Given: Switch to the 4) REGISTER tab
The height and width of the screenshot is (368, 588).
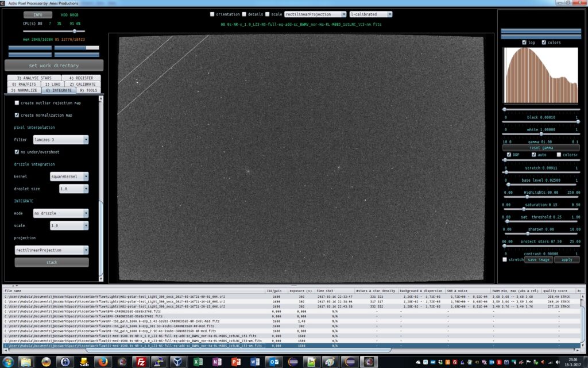Looking at the screenshot, I should (x=82, y=78).
